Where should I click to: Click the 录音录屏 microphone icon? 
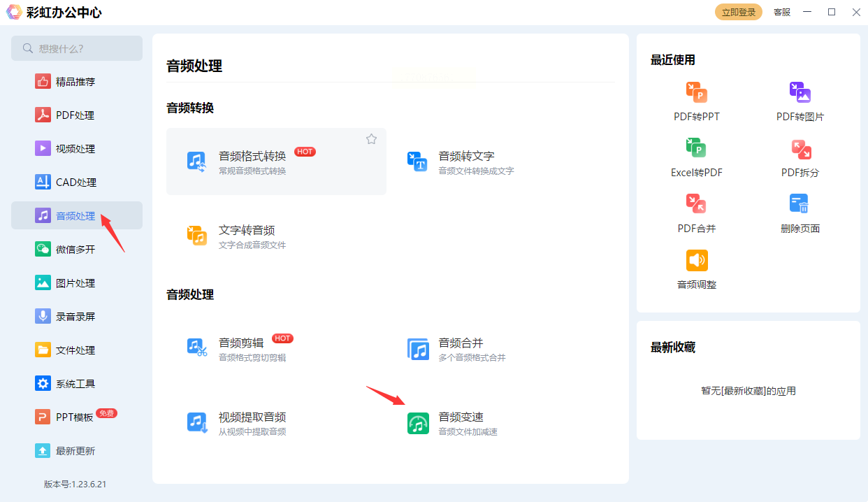point(43,317)
